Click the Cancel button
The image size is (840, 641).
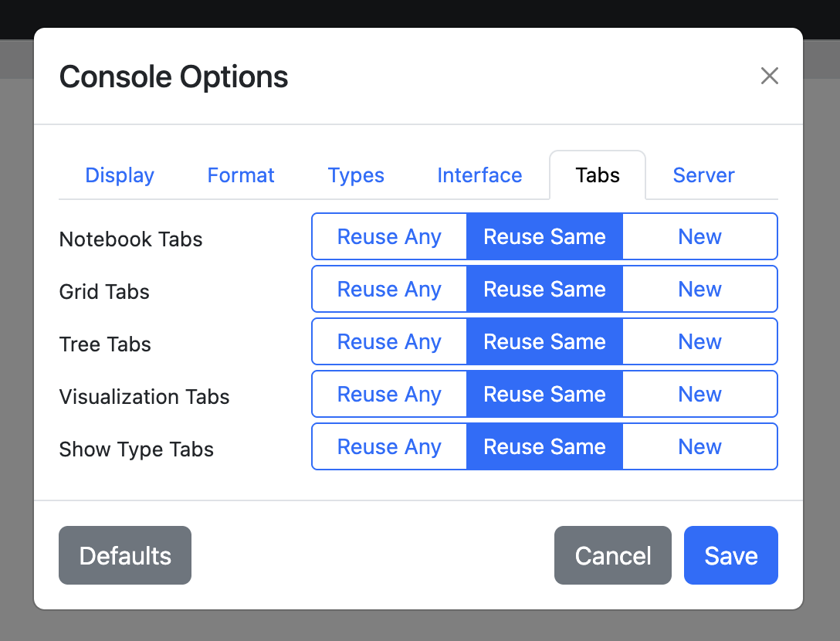click(613, 555)
